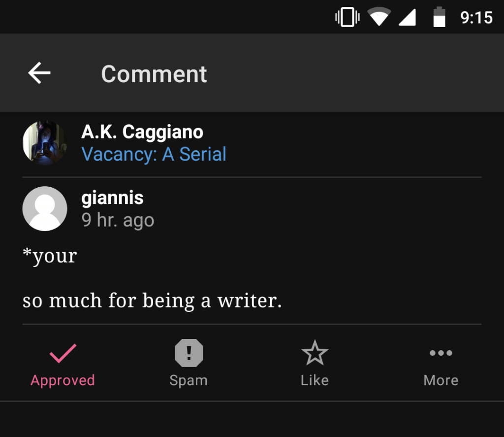Tap the Wi-Fi status icon
Screen dimensions: 504x437
[379, 18]
